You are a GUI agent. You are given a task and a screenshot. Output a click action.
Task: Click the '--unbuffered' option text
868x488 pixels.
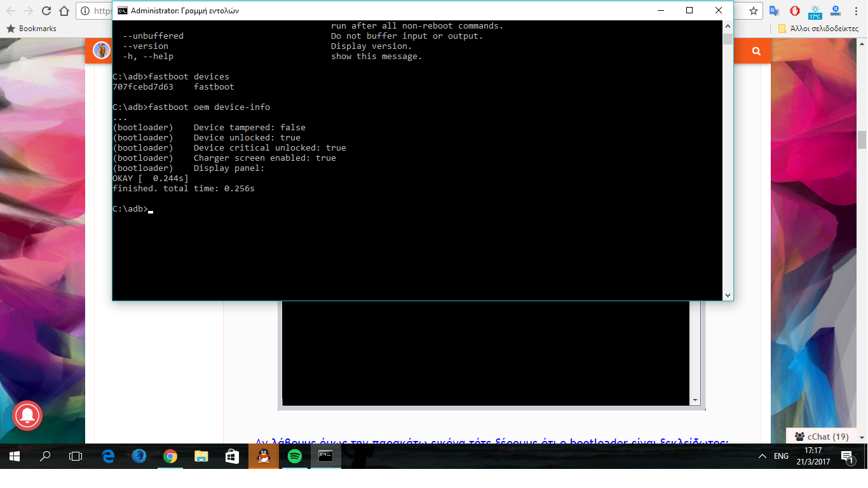coord(153,36)
